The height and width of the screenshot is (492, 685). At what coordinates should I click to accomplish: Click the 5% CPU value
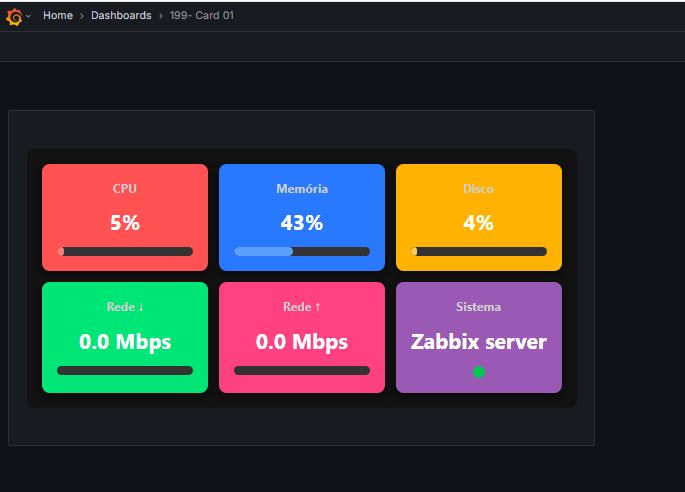[x=125, y=222]
